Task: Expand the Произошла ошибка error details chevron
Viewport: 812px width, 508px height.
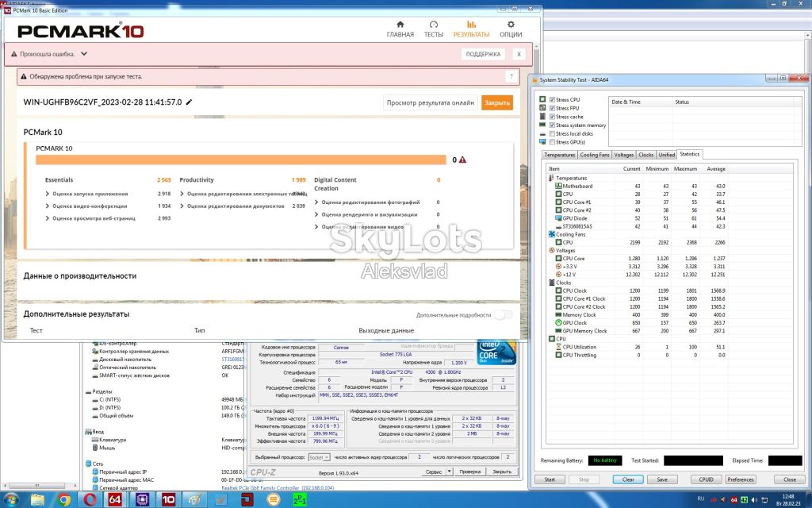Action: (84, 53)
